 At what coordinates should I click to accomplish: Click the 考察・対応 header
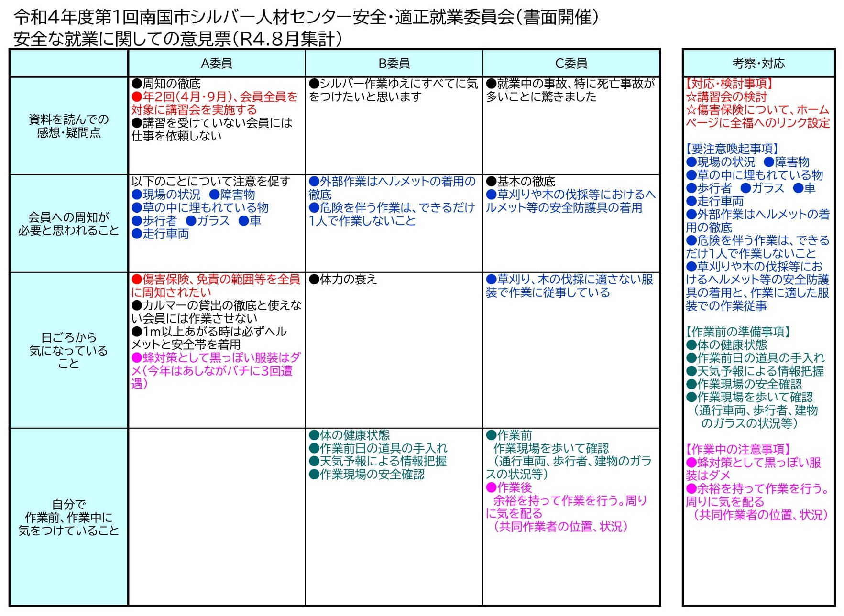(x=758, y=63)
